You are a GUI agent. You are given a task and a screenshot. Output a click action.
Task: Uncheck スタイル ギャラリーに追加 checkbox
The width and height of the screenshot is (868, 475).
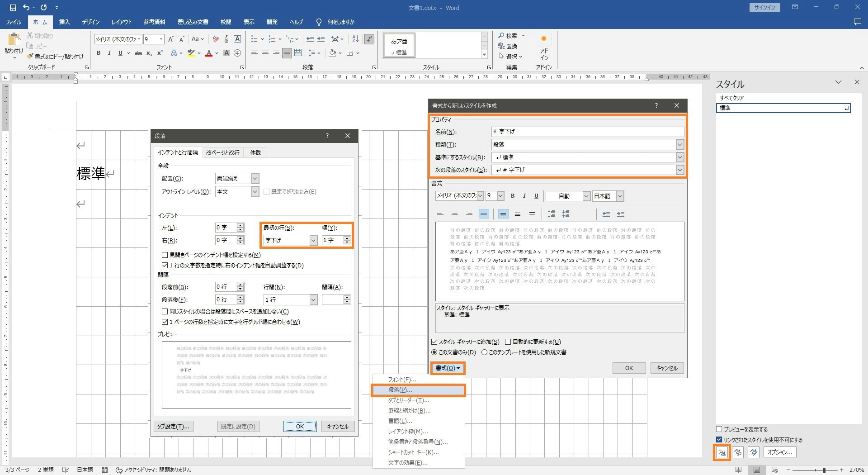click(x=434, y=342)
